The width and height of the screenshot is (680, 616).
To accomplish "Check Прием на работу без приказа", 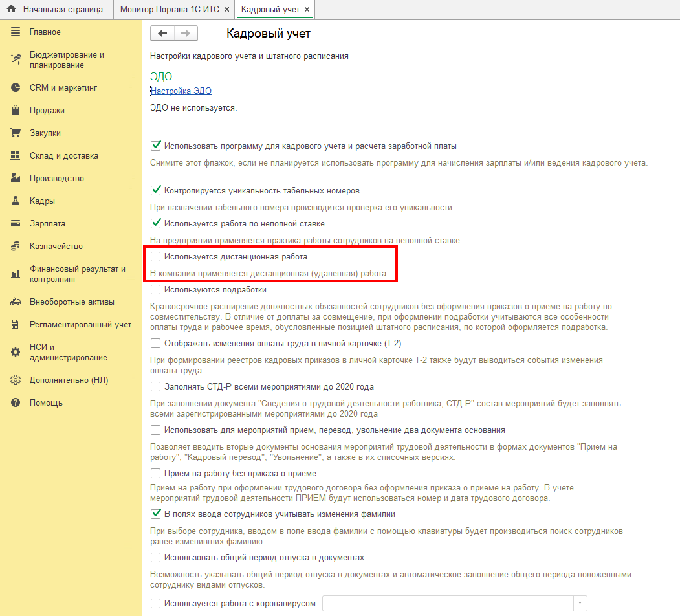I will [156, 473].
